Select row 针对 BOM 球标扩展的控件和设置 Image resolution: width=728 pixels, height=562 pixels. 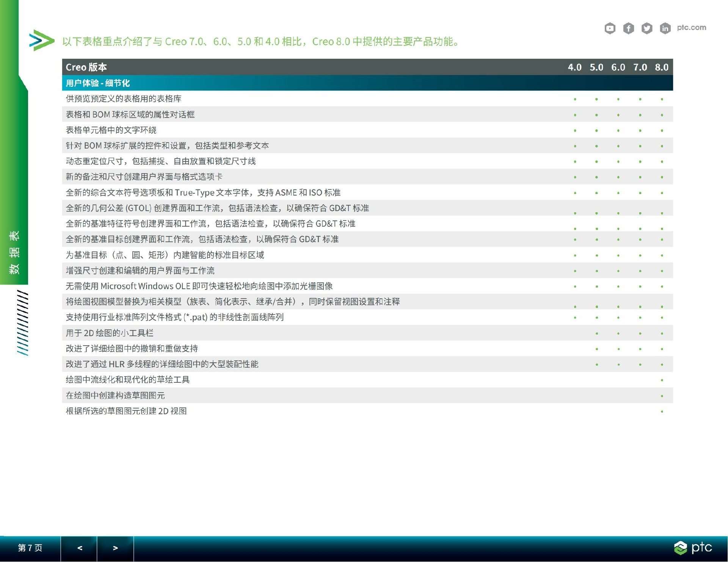pos(367,146)
